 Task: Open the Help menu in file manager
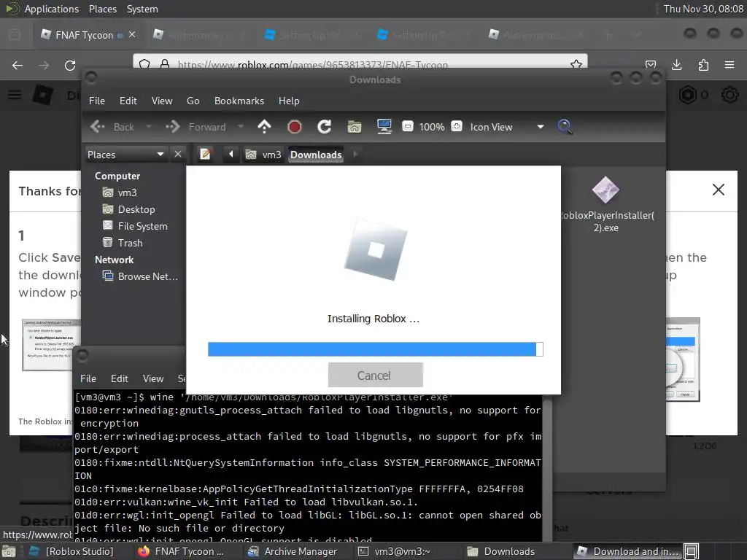tap(289, 101)
